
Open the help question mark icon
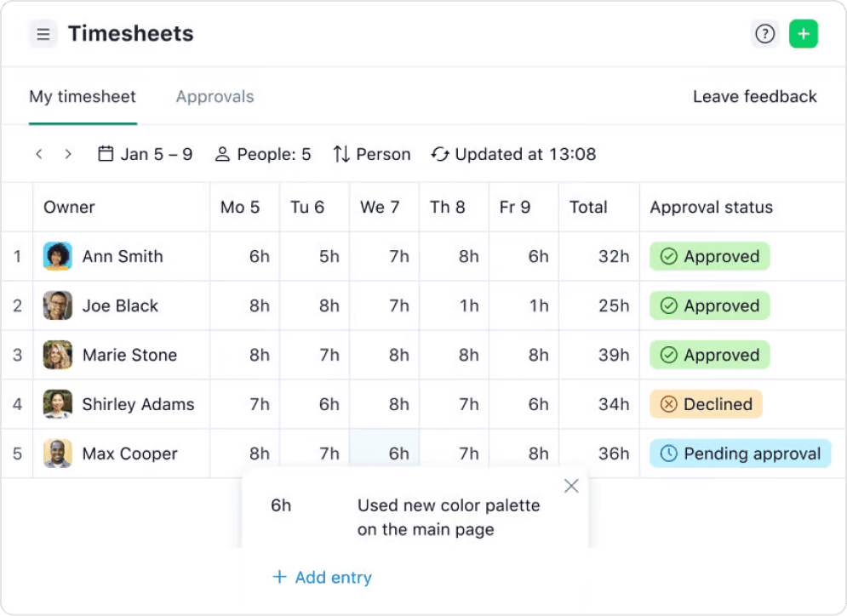coord(764,34)
